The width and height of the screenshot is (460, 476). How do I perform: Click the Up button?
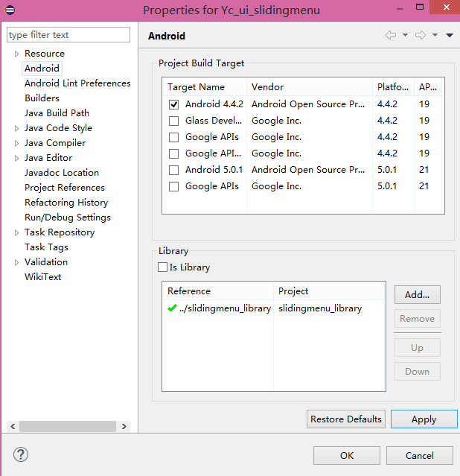coord(418,348)
